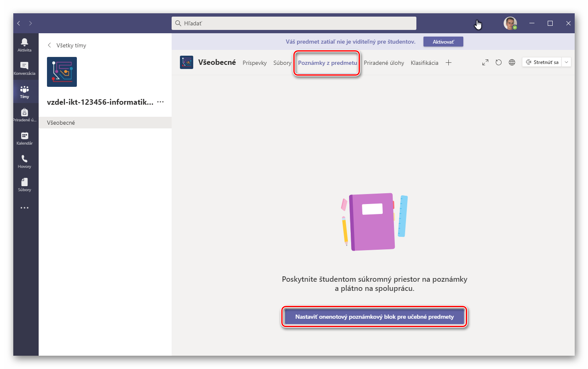Reload the tab with refresh icon
This screenshot has width=588, height=369.
pos(499,62)
